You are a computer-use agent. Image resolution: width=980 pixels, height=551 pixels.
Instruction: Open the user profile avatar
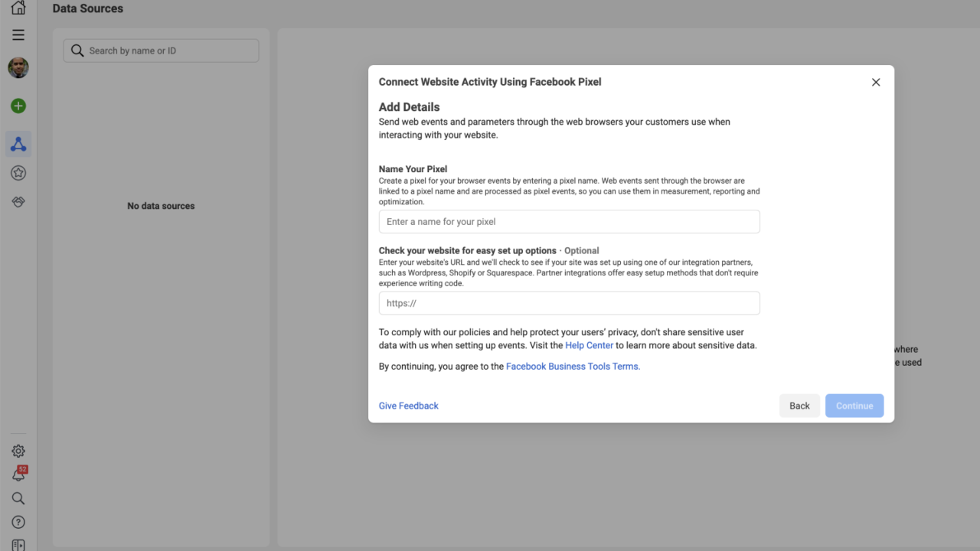point(18,67)
